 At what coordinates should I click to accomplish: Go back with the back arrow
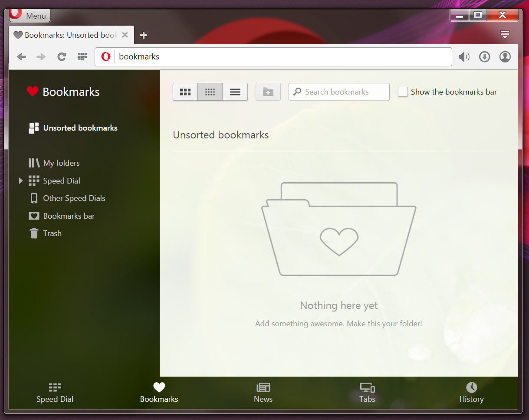tap(21, 57)
